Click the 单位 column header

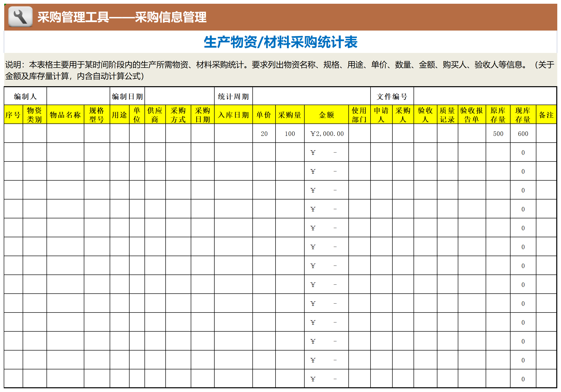[x=137, y=115]
